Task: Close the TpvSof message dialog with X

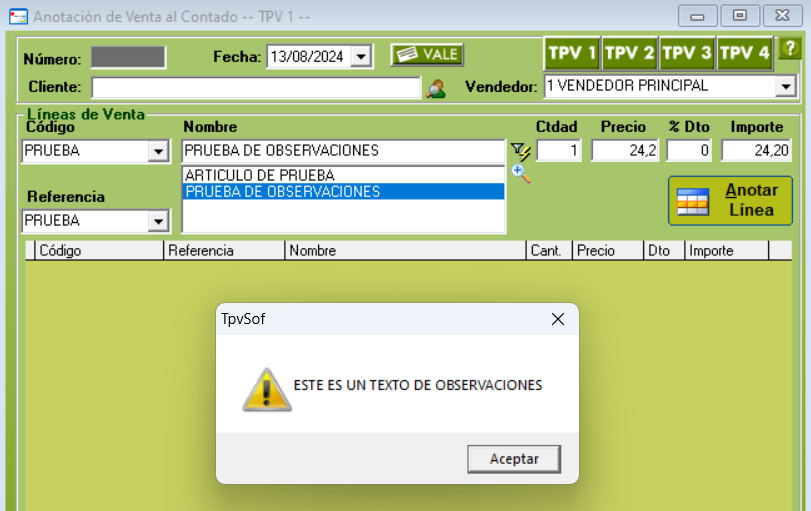Action: 558,319
